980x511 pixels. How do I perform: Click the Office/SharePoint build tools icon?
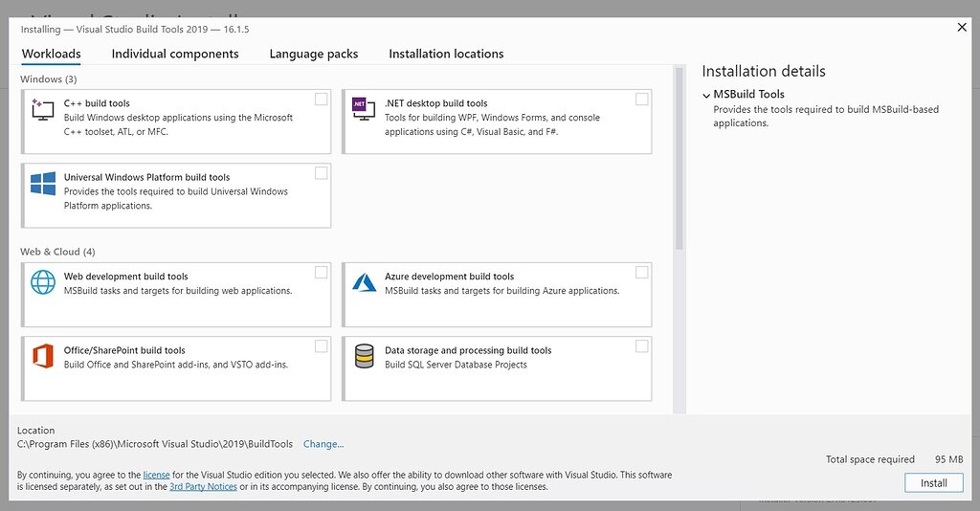(43, 356)
